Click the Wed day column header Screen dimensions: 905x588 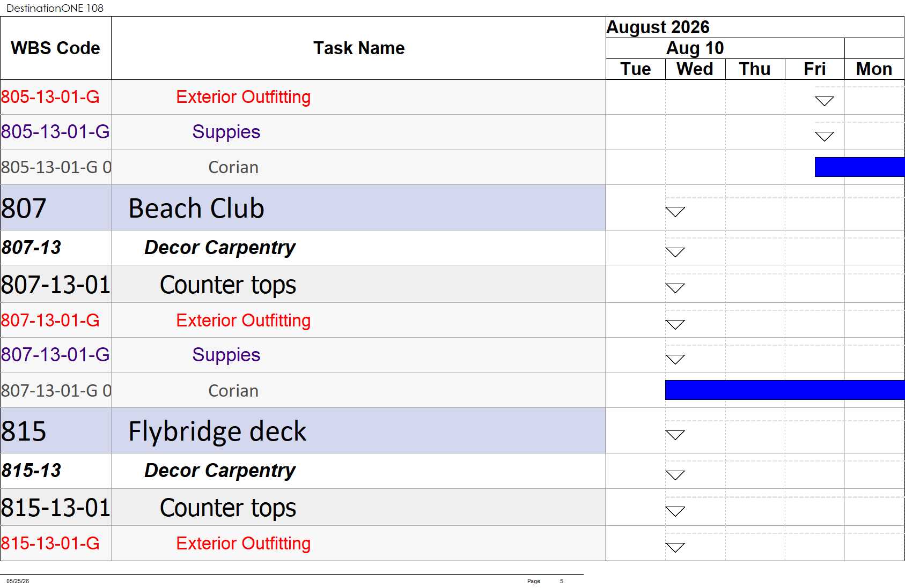click(x=695, y=69)
